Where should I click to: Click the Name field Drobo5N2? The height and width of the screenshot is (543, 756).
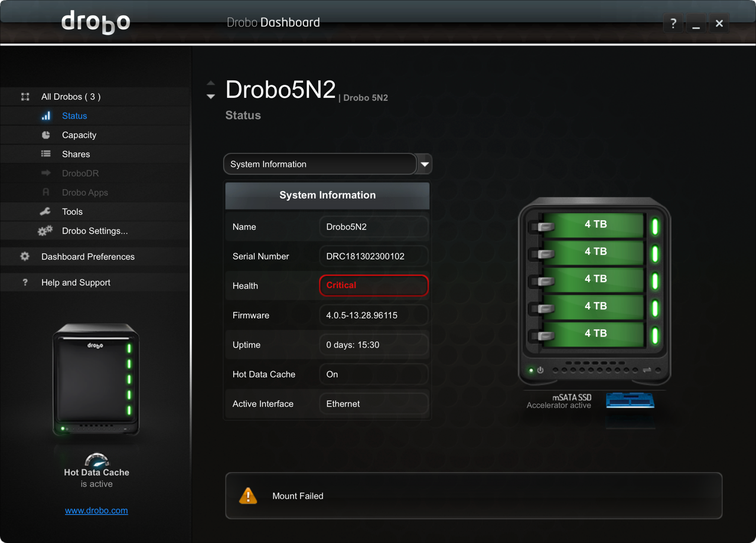374,227
